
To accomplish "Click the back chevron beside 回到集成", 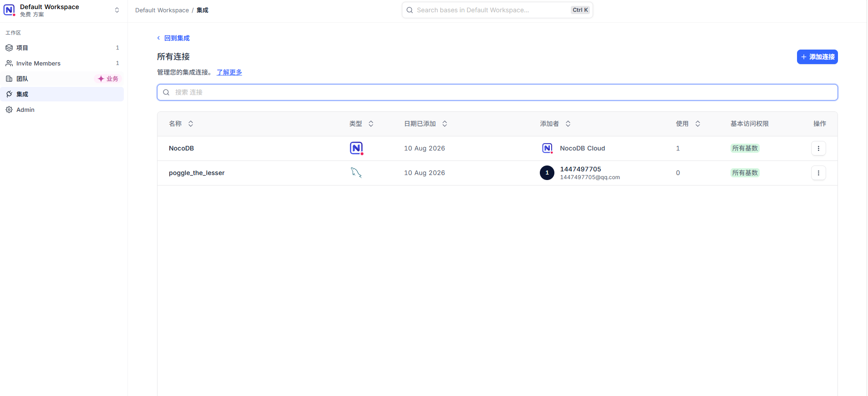I will [158, 38].
